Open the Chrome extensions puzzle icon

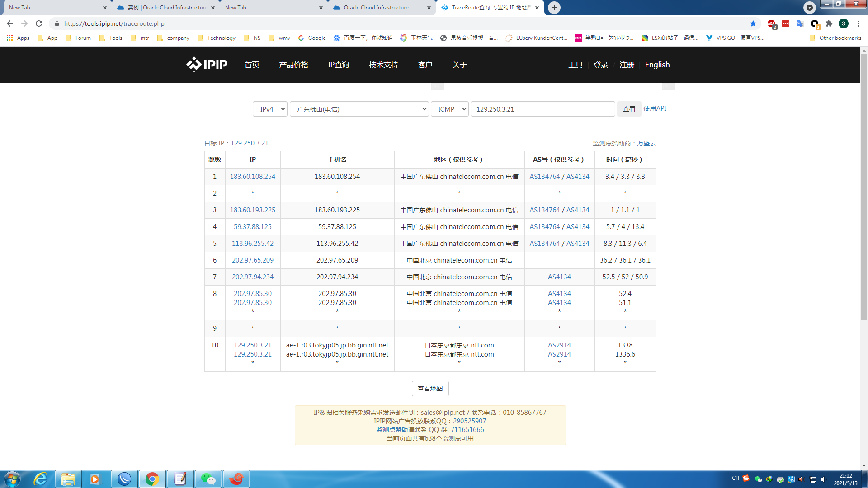click(x=829, y=23)
